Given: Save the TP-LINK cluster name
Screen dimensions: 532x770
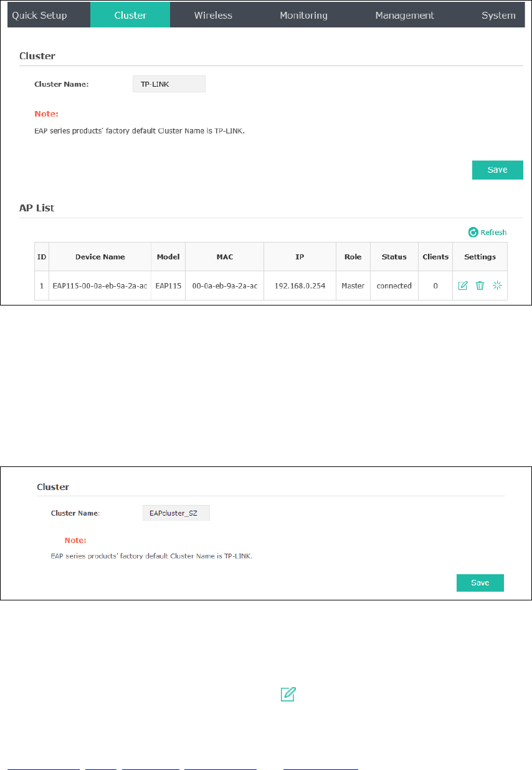Looking at the screenshot, I should tap(497, 170).
